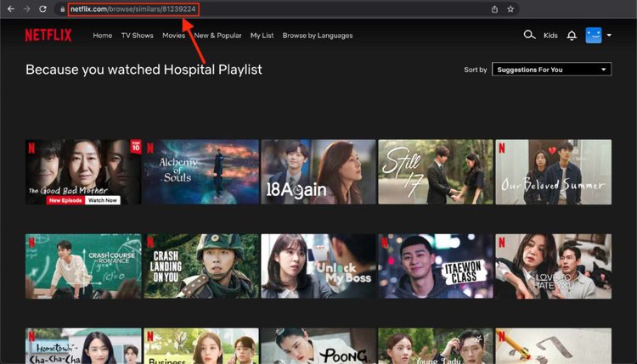The width and height of the screenshot is (637, 364).
Task: Open the Sort by Suggestions For You dropdown
Action: click(x=551, y=70)
